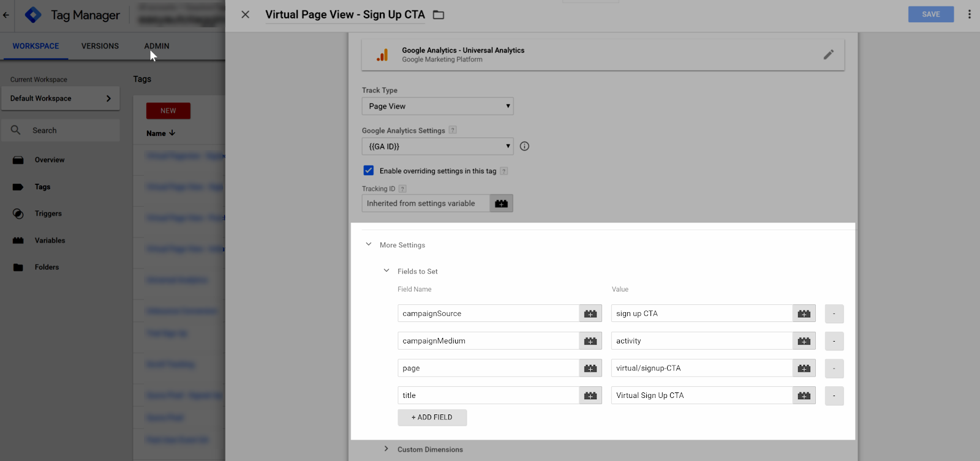Click help icon beside Tracking ID label

[402, 189]
